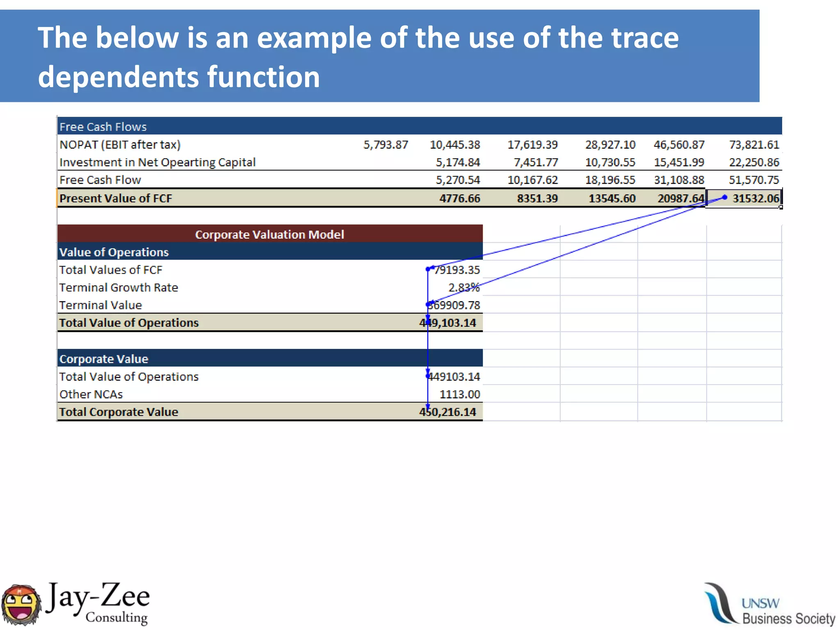The image size is (840, 630).
Task: Click the fill handle of the selected cell
Action: click(x=781, y=207)
